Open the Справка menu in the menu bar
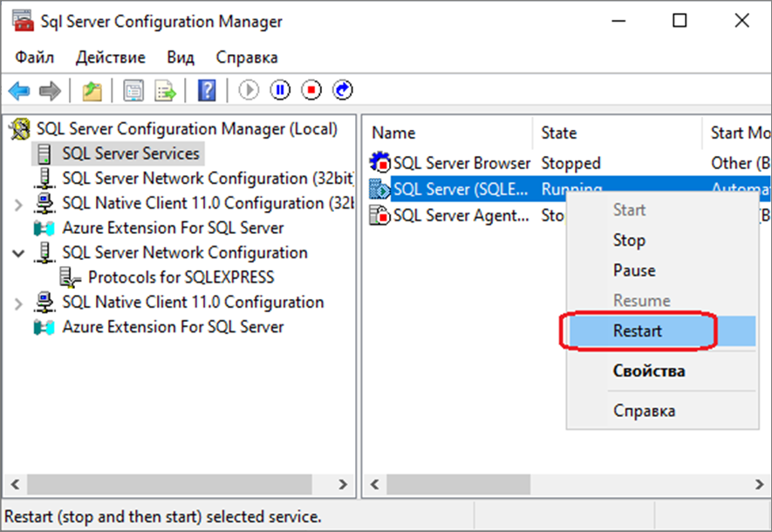This screenshot has width=772, height=532. tap(247, 58)
